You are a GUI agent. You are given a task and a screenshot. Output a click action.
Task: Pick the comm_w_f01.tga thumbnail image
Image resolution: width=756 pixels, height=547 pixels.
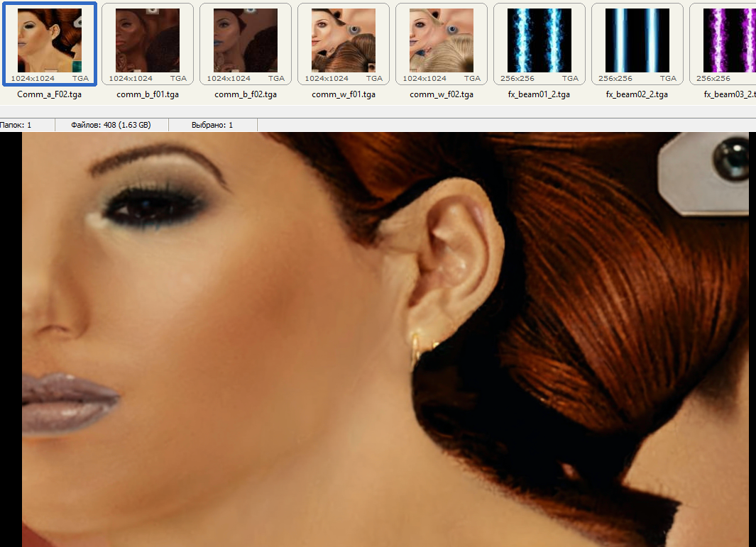pyautogui.click(x=343, y=40)
